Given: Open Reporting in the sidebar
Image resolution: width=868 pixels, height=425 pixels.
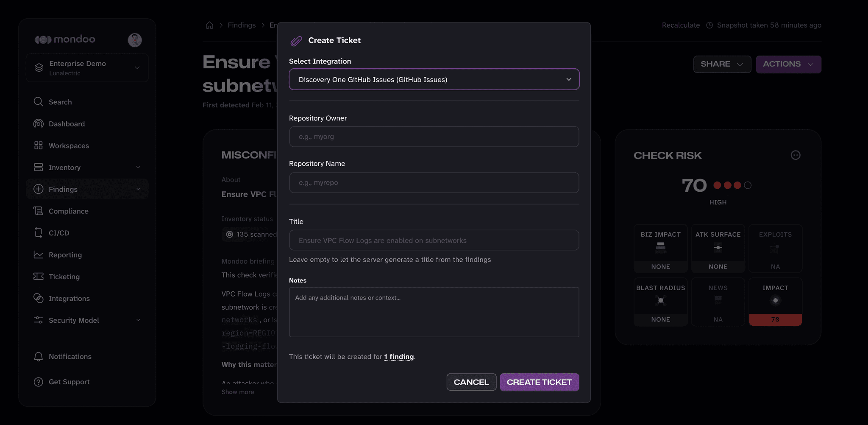Looking at the screenshot, I should [x=87, y=254].
